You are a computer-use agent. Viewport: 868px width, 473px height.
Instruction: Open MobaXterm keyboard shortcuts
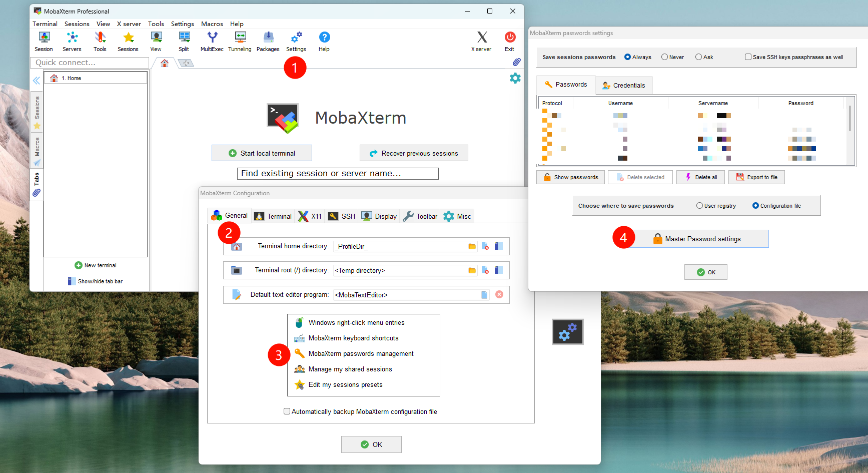click(x=347, y=338)
